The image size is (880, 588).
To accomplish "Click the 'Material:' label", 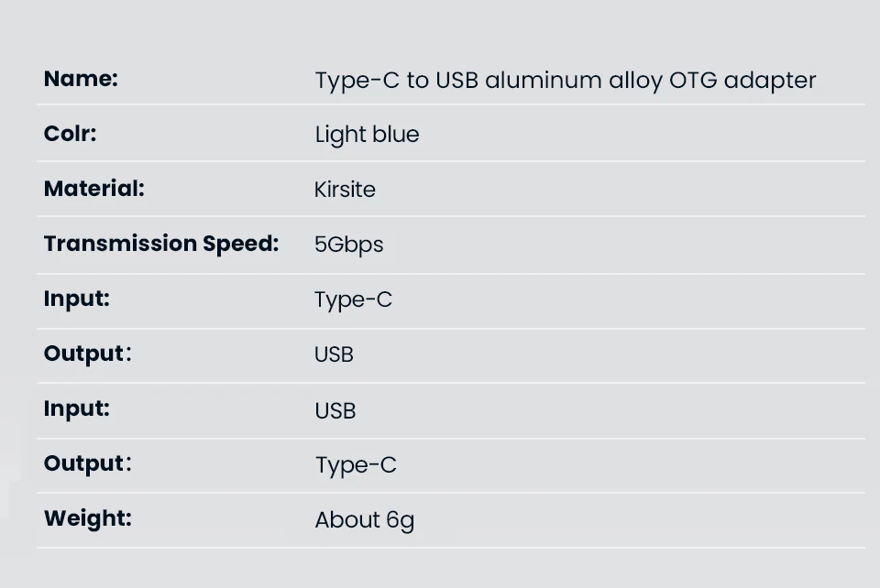I will pyautogui.click(x=93, y=189).
